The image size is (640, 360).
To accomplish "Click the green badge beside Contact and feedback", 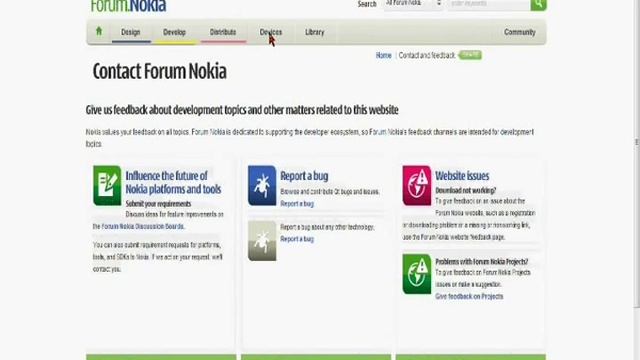I will (470, 55).
